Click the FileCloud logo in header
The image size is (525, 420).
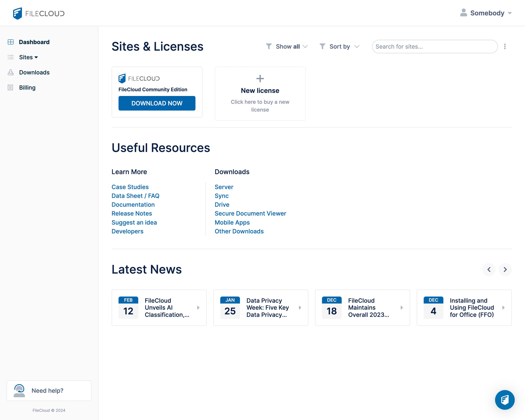pos(39,13)
